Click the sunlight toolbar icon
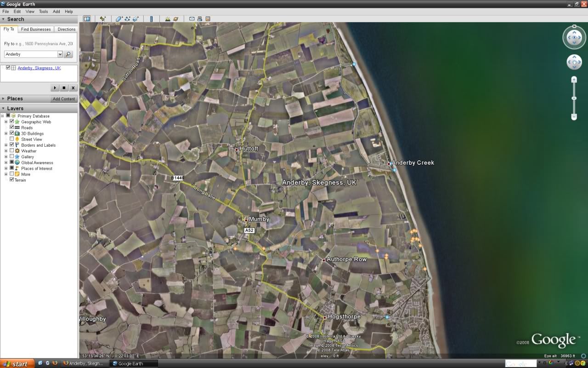 click(x=168, y=19)
